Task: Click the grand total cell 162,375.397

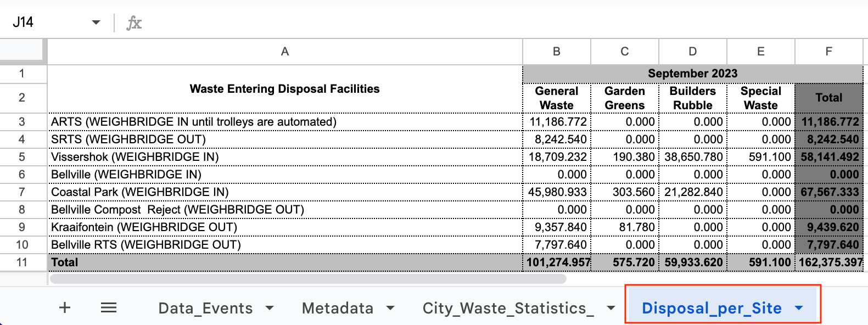Action: [x=830, y=262]
